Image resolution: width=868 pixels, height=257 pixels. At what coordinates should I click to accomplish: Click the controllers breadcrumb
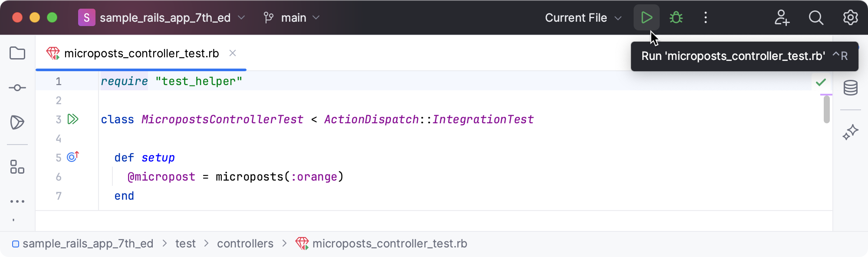[x=245, y=244]
